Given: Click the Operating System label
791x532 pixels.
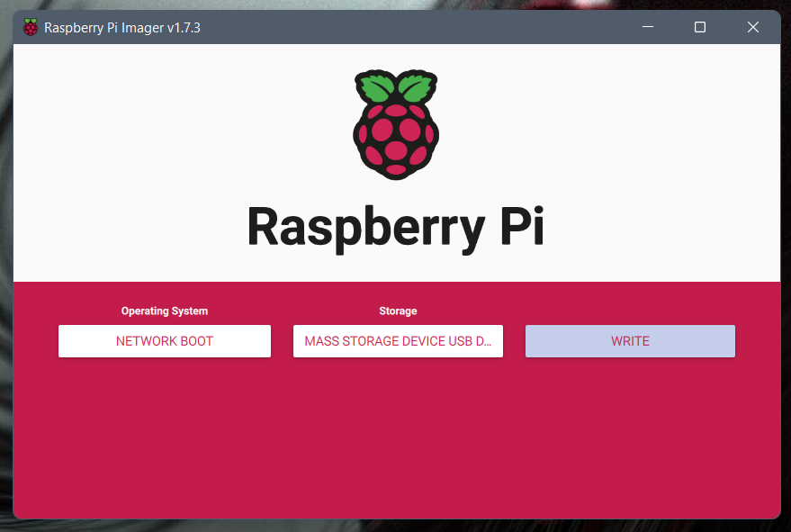Looking at the screenshot, I should pos(165,311).
